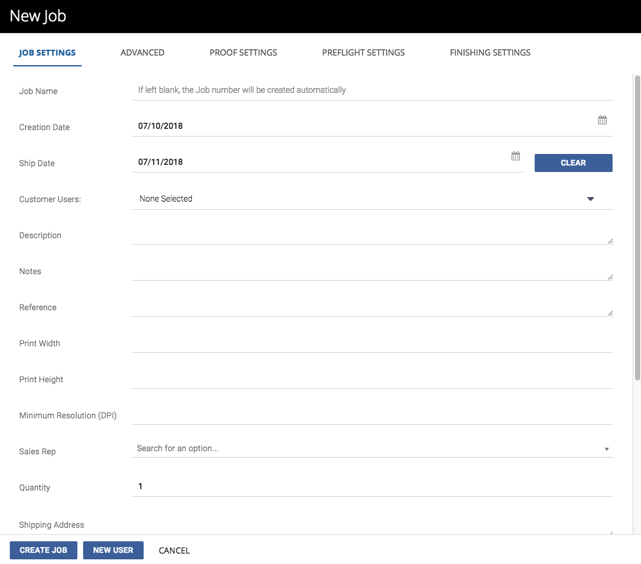This screenshot has width=641, height=564.
Task: Click the New User button
Action: [113, 550]
